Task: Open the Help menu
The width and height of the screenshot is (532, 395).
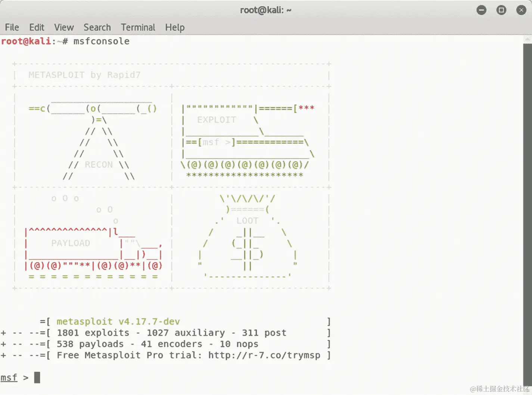Action: [174, 27]
